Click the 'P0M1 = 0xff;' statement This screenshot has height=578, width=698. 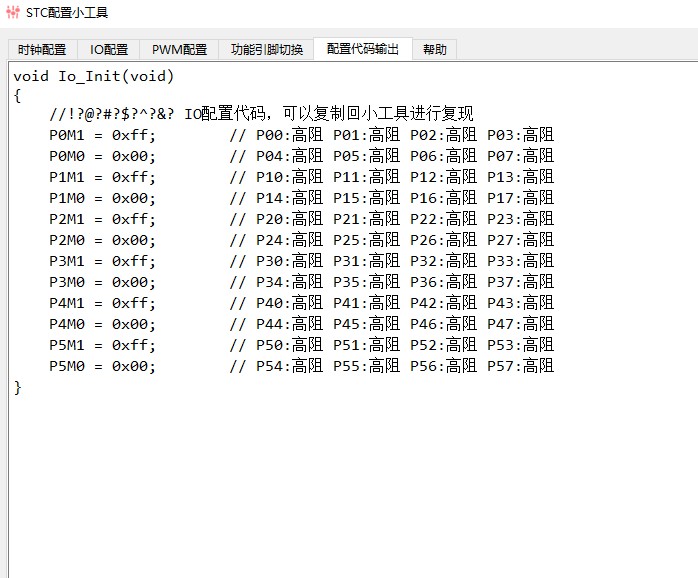102,135
